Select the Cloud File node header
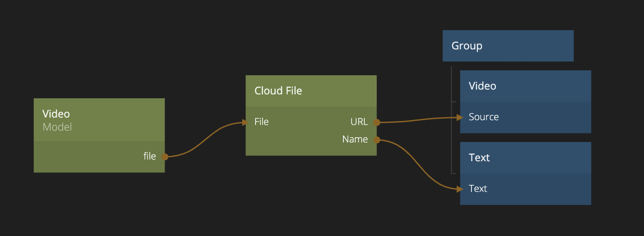Image resolution: width=644 pixels, height=236 pixels. pyautogui.click(x=311, y=91)
